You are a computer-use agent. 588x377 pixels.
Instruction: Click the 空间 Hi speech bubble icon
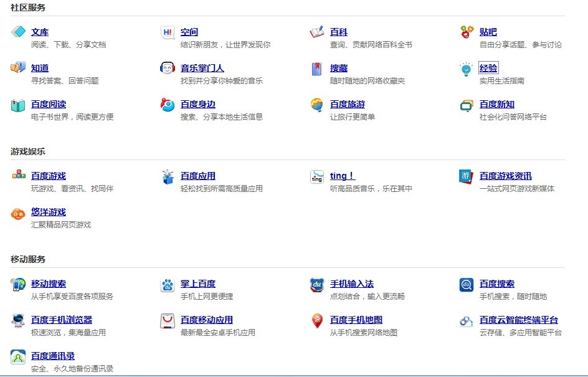coord(168,32)
